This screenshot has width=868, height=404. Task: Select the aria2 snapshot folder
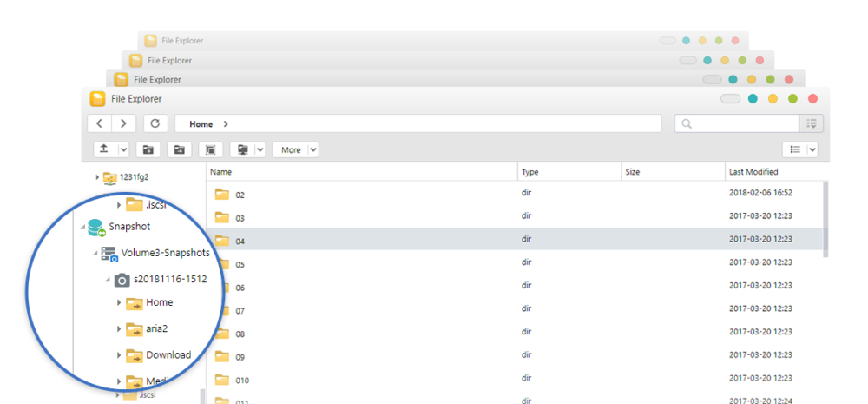(148, 329)
